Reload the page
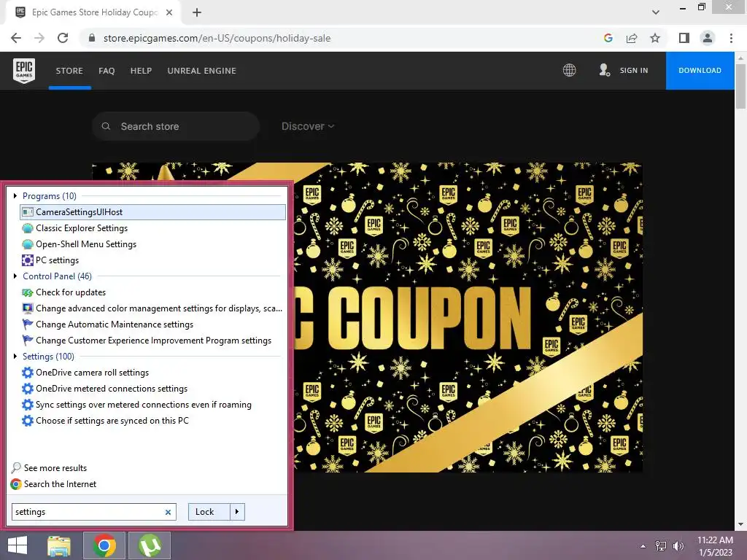This screenshot has height=560, width=747. click(63, 38)
